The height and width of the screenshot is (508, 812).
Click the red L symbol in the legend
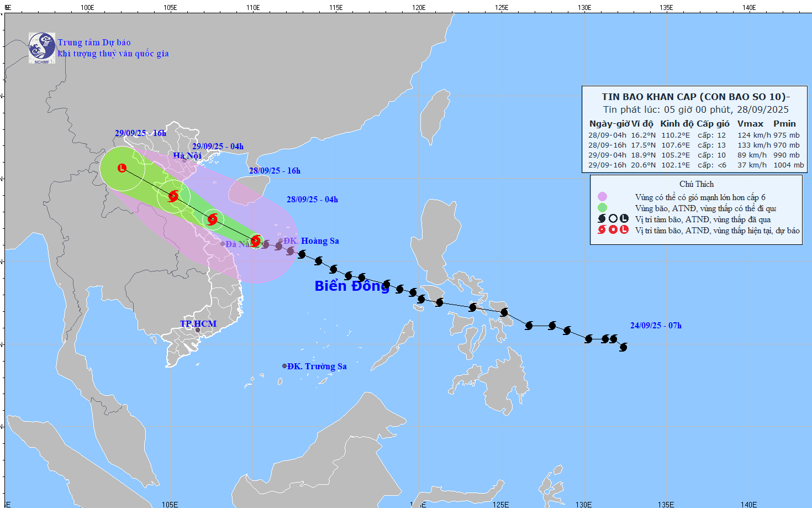[624, 230]
